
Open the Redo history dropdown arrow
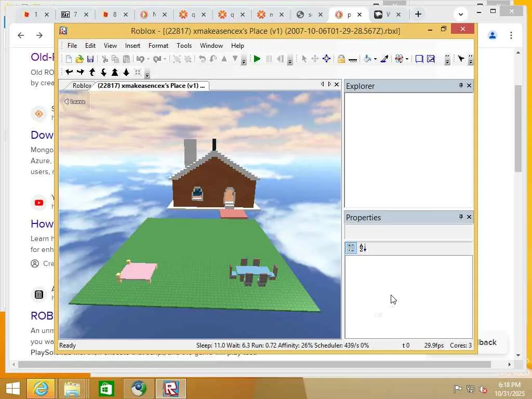(x=165, y=59)
